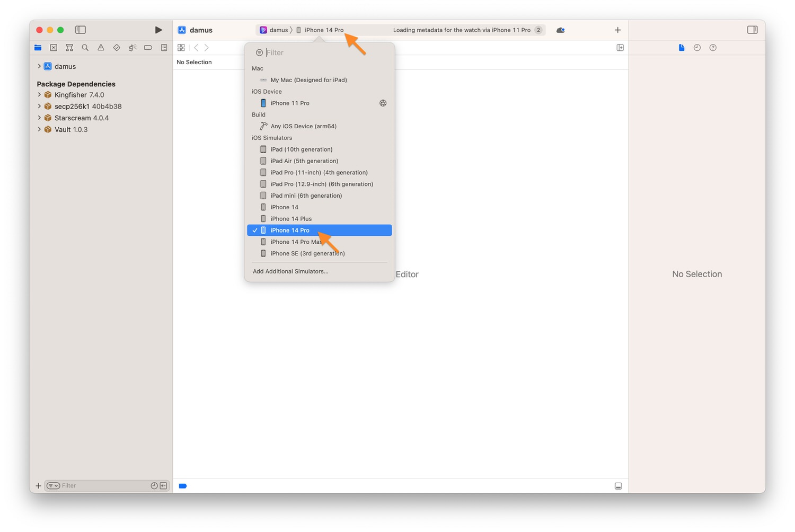Toggle the debug area at bottom right
The image size is (795, 532).
(x=618, y=486)
